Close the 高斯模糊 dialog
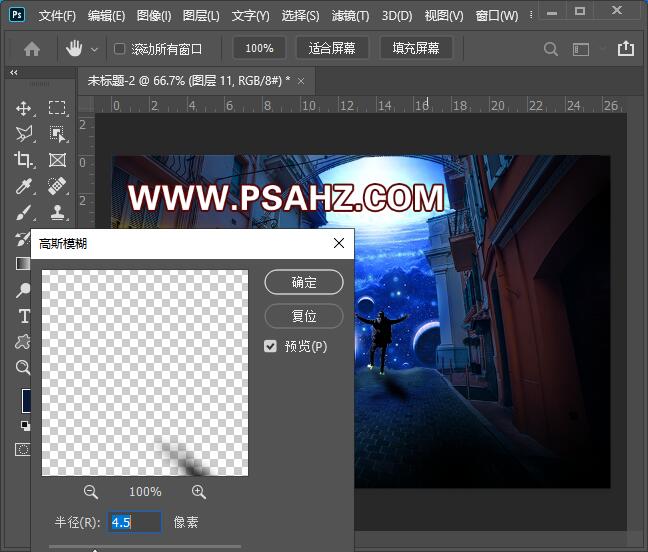The height and width of the screenshot is (552, 648). click(339, 243)
